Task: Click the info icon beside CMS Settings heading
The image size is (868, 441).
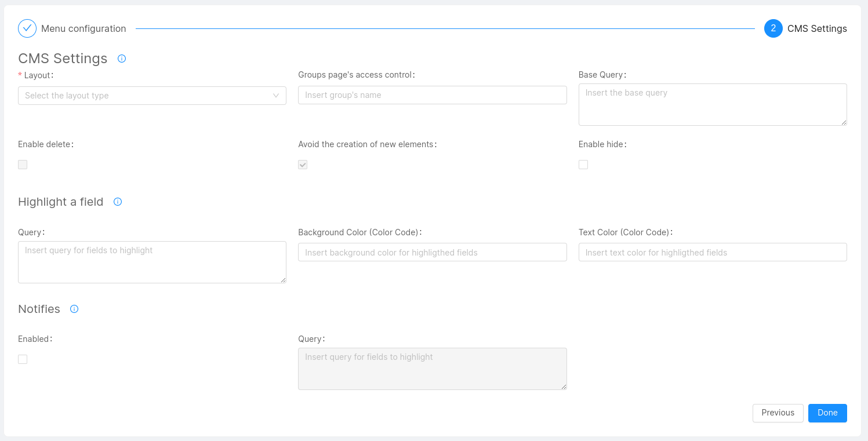Action: tap(122, 58)
